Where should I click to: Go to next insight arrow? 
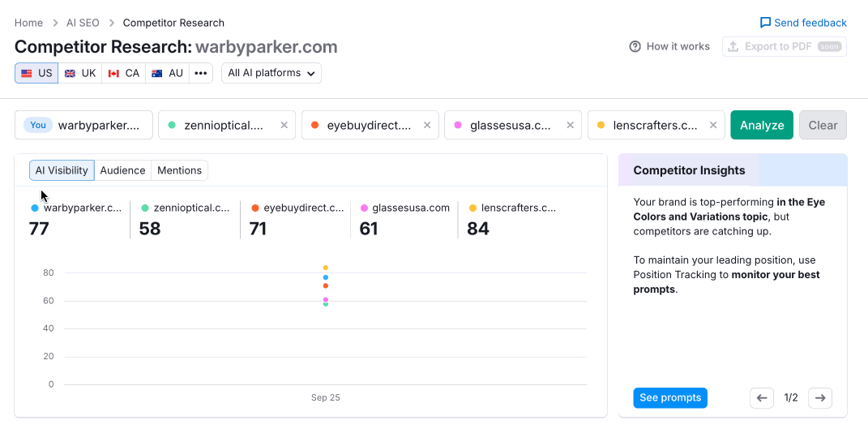click(820, 398)
